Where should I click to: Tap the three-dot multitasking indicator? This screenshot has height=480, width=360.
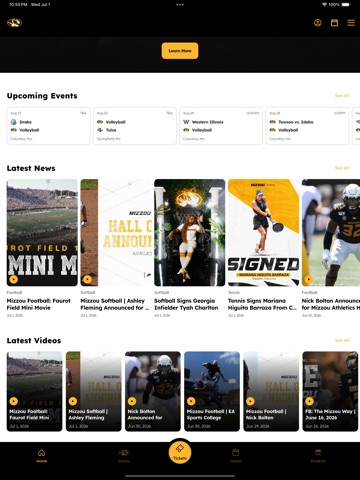[x=180, y=5]
